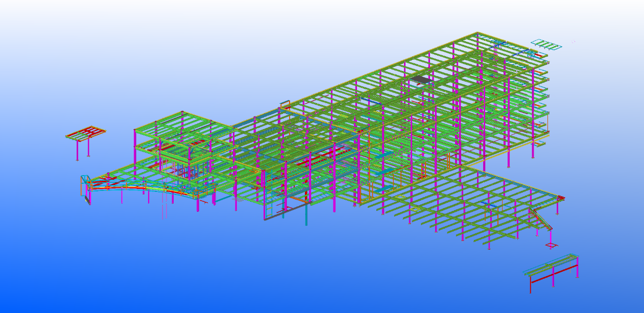644x313 pixels.
Task: Click the red staircase stringer at the right corner
Action: click(540, 220)
